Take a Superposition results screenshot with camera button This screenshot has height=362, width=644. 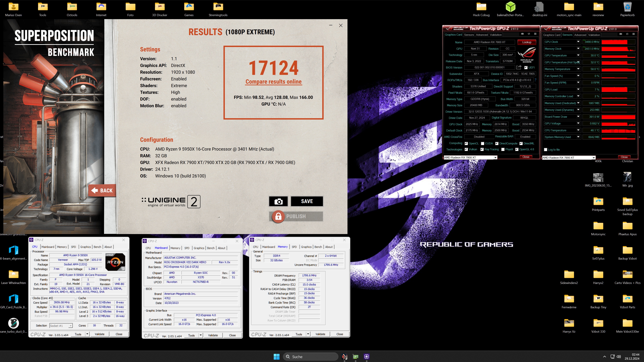click(278, 201)
